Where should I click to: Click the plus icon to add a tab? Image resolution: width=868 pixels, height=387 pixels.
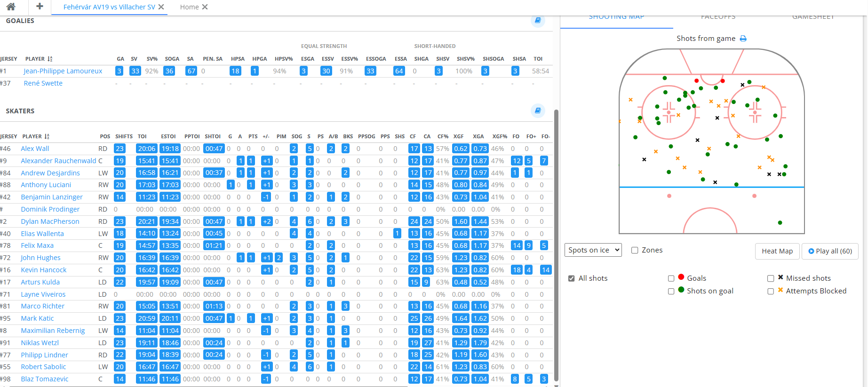40,7
